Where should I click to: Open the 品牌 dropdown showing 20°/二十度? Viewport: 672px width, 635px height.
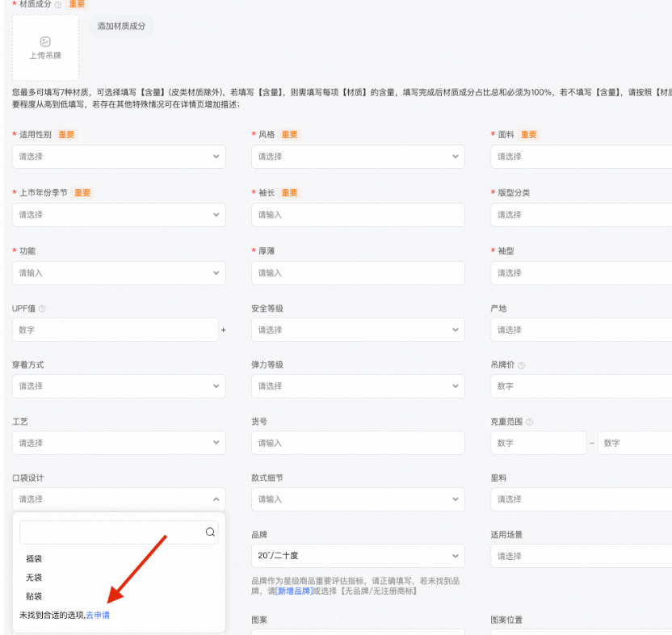(358, 556)
